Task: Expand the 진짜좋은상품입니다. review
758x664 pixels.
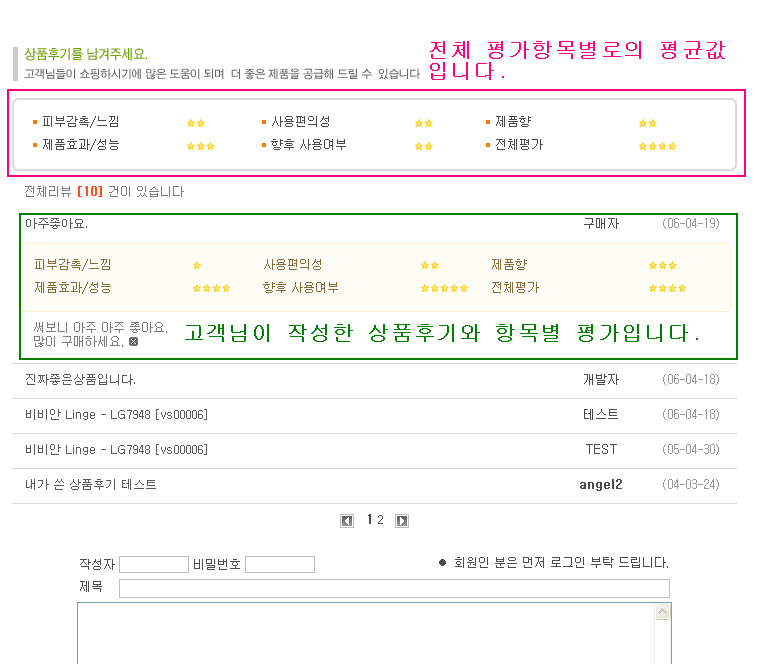Action: 80,380
